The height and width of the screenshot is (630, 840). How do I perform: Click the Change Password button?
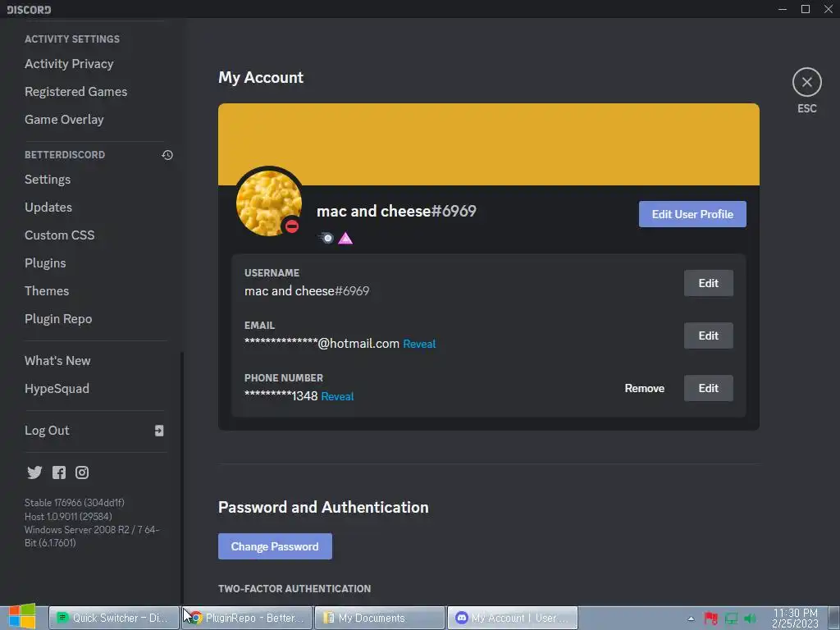(x=275, y=546)
